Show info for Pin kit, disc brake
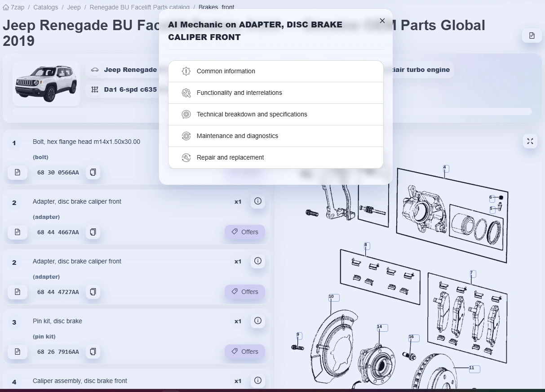545x392 pixels. tap(257, 321)
